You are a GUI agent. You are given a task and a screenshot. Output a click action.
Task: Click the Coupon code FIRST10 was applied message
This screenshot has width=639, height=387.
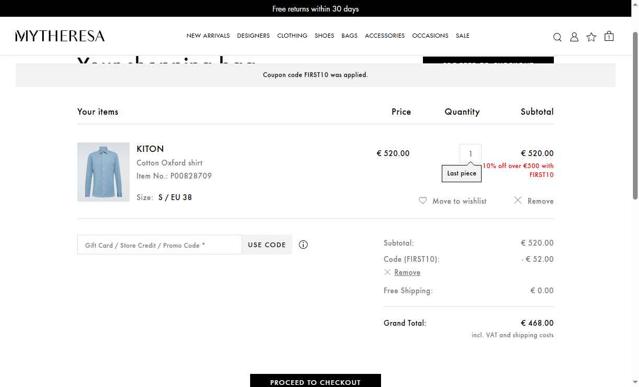pyautogui.click(x=315, y=75)
